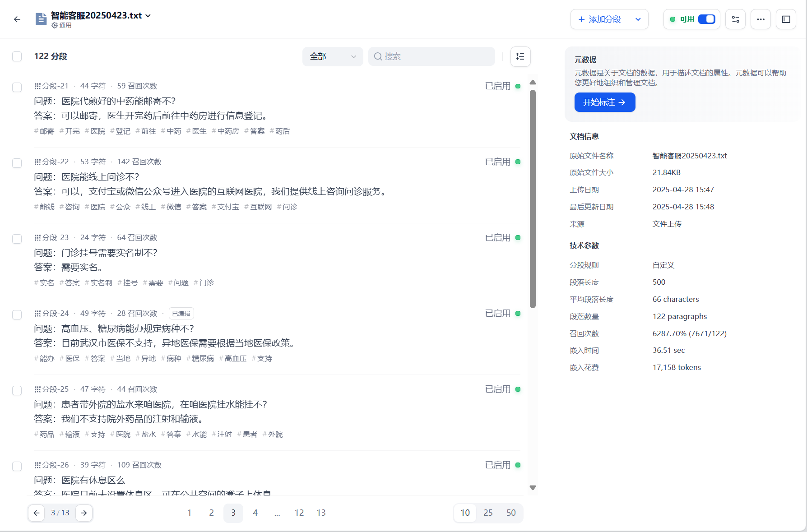Open the 全部 filter dropdown

pyautogui.click(x=333, y=56)
